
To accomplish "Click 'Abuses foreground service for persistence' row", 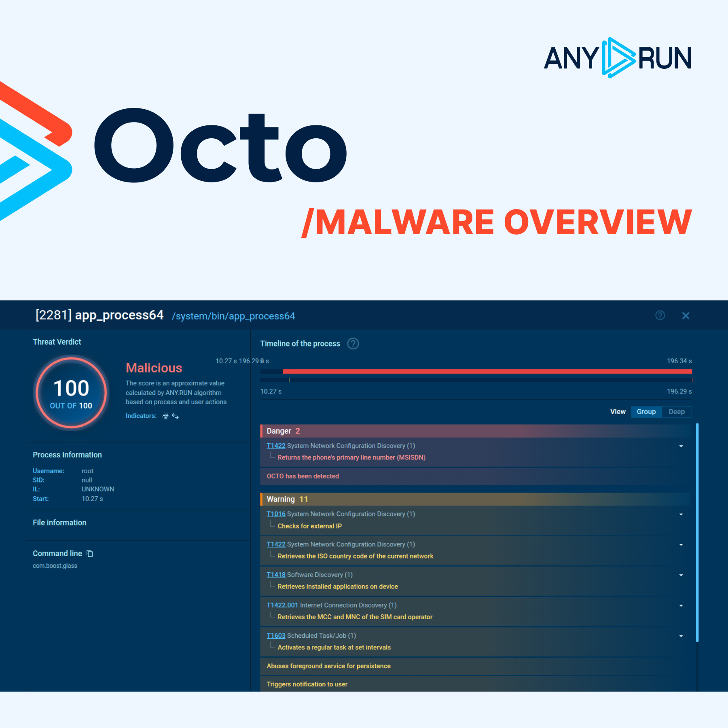I will [x=475, y=666].
